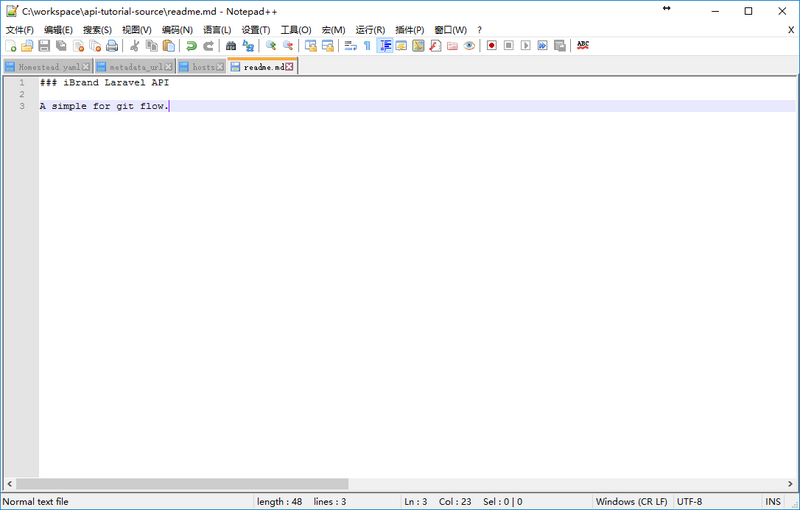Play back the recorded macro

526,46
